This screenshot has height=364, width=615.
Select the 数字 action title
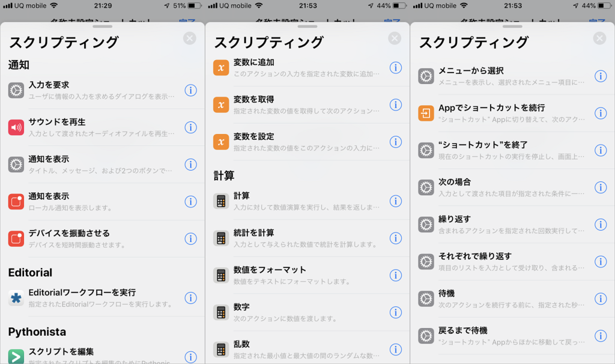241,307
